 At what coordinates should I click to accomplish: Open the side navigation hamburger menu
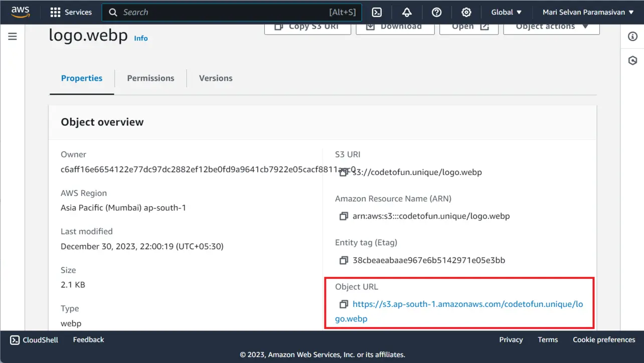point(13,36)
